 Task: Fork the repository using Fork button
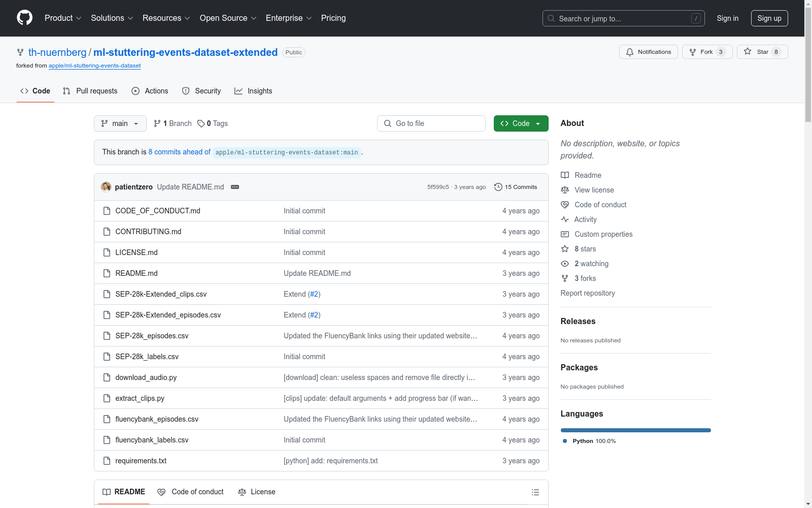click(707, 52)
